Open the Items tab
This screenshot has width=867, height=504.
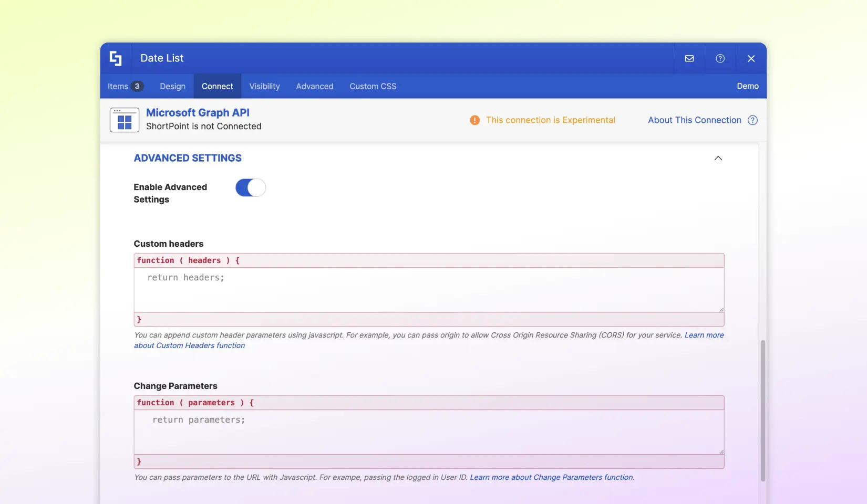(125, 86)
